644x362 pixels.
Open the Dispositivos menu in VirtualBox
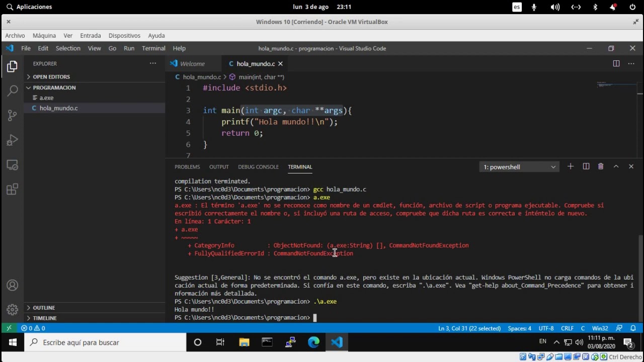coord(124,36)
